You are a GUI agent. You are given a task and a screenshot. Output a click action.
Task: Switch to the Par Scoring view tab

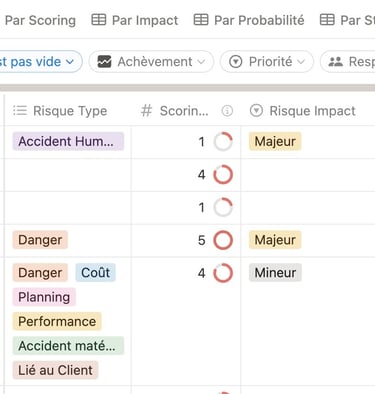pos(40,20)
